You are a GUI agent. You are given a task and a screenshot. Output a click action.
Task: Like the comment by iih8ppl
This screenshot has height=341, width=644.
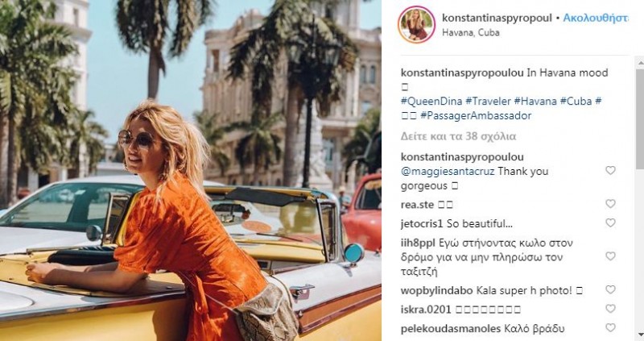[610, 256]
